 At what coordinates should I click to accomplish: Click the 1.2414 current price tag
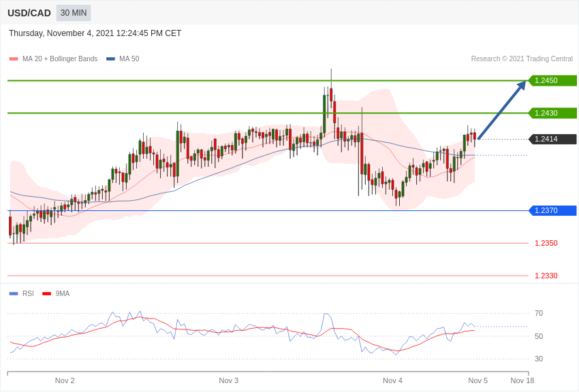coord(553,139)
